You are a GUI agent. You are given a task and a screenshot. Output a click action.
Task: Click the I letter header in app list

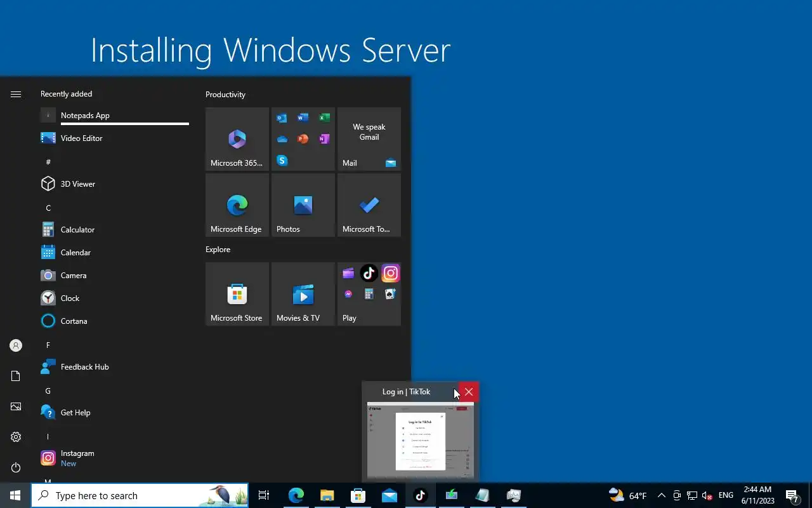48,436
